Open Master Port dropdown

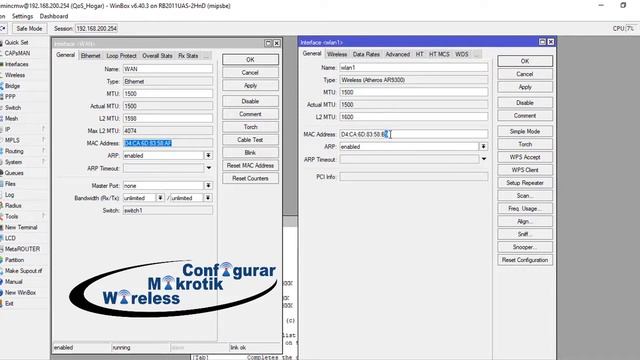click(208, 185)
